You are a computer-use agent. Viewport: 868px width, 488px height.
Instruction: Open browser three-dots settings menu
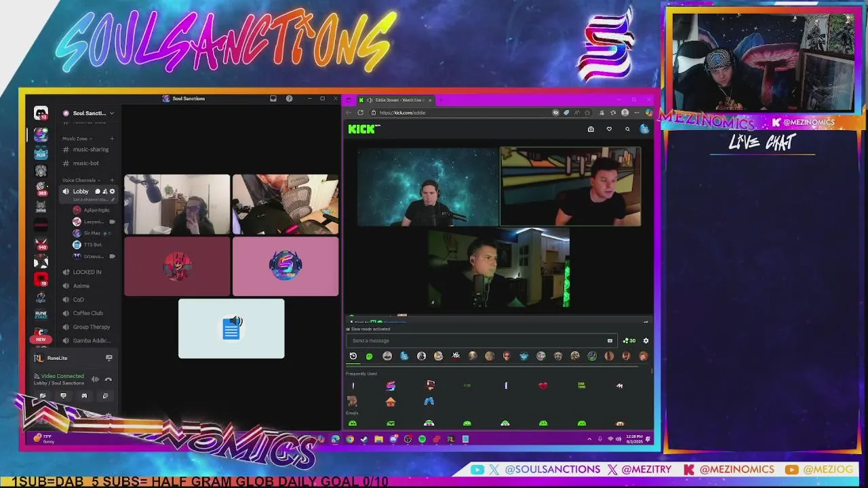point(636,113)
